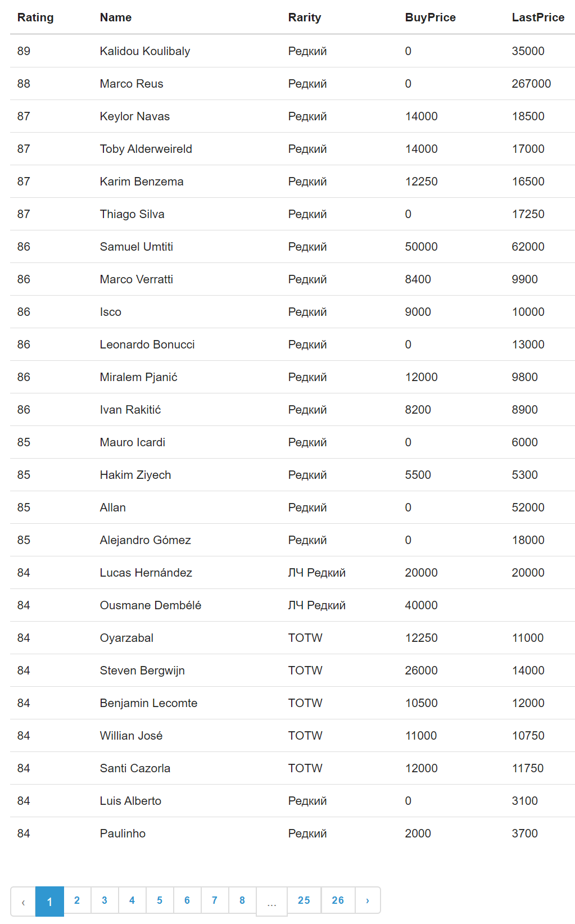This screenshot has height=924, width=575.
Task: Go to last page 26
Action: [x=338, y=900]
